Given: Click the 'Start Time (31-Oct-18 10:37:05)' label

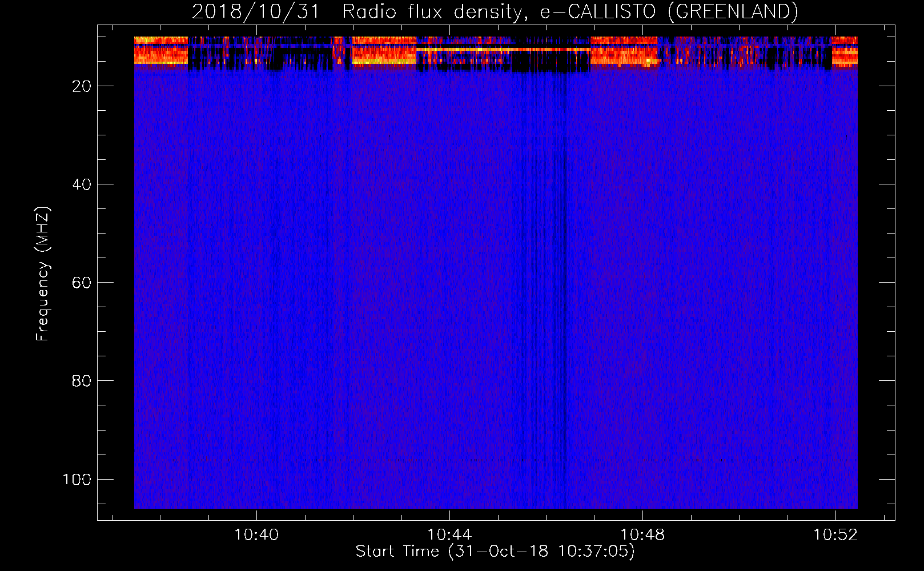Looking at the screenshot, I should (495, 552).
